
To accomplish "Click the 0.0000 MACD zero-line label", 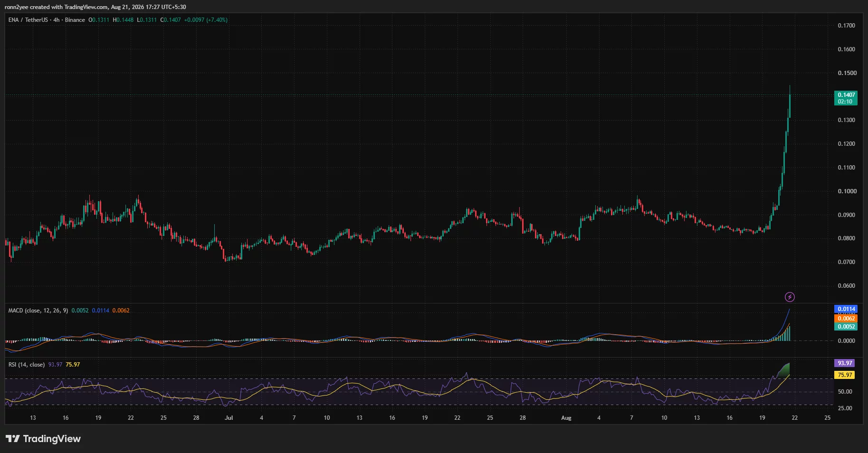I will click(x=846, y=341).
